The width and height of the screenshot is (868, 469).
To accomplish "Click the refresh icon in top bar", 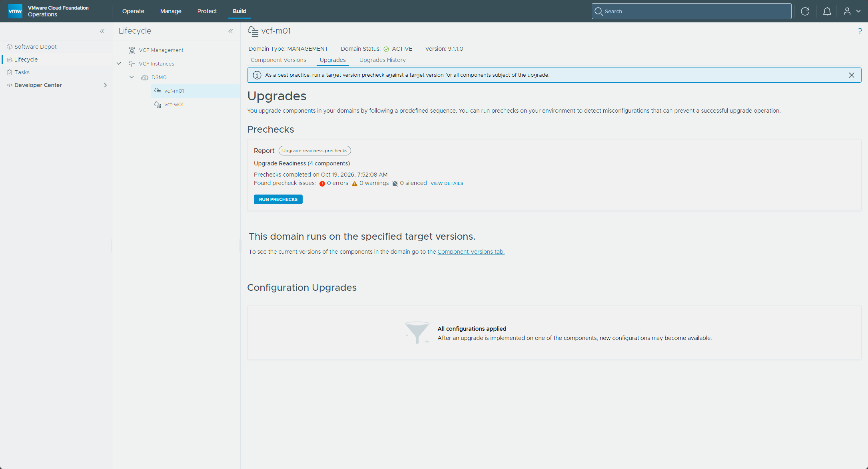I will tap(805, 11).
